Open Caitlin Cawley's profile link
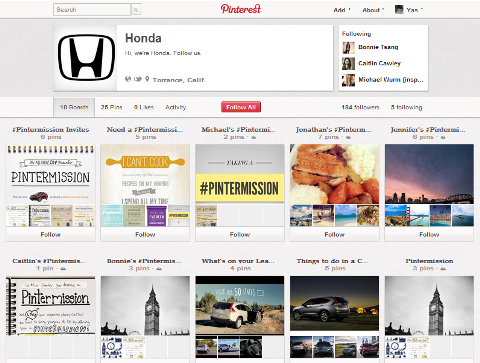The height and width of the screenshot is (363, 480). (x=379, y=63)
